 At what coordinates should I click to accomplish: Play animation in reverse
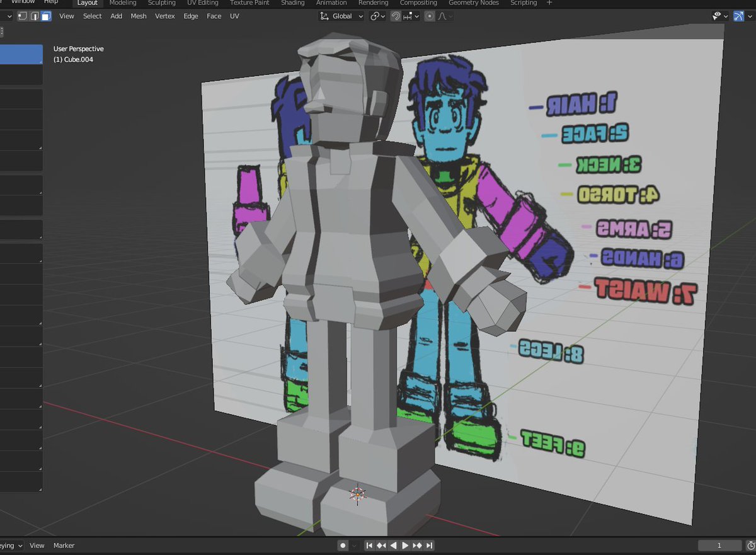[x=394, y=546]
